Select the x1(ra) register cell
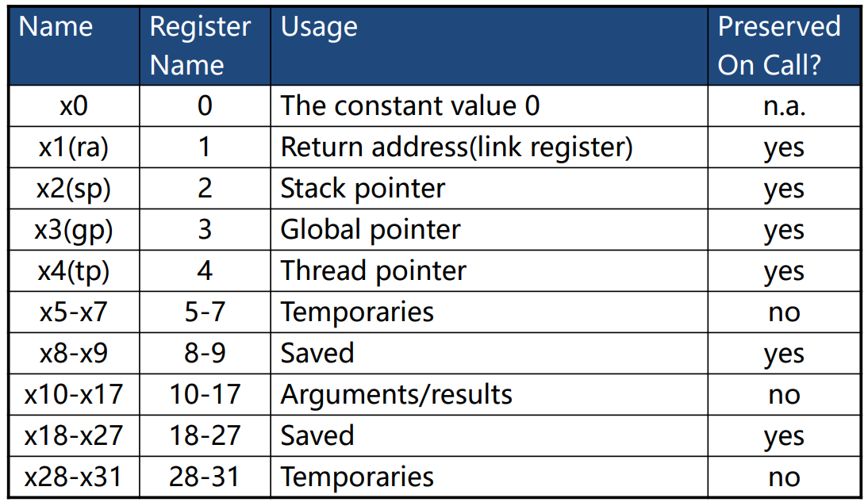The height and width of the screenshot is (502, 868). coord(74,148)
